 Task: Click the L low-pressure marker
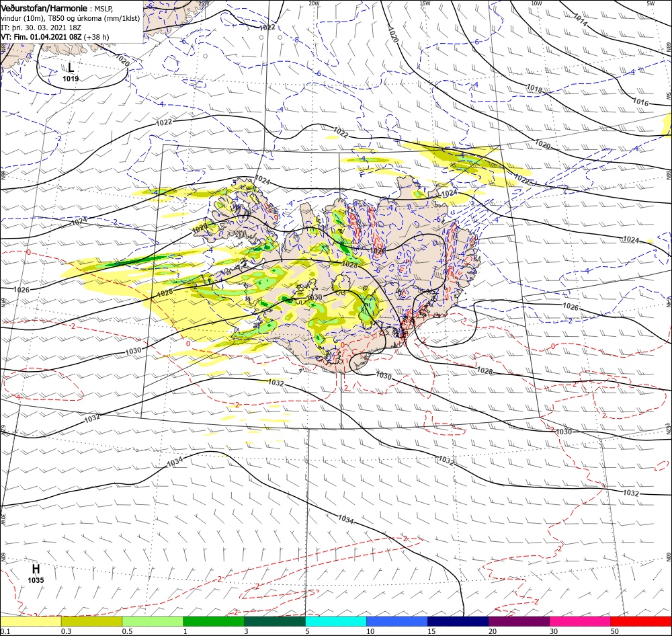coord(71,67)
